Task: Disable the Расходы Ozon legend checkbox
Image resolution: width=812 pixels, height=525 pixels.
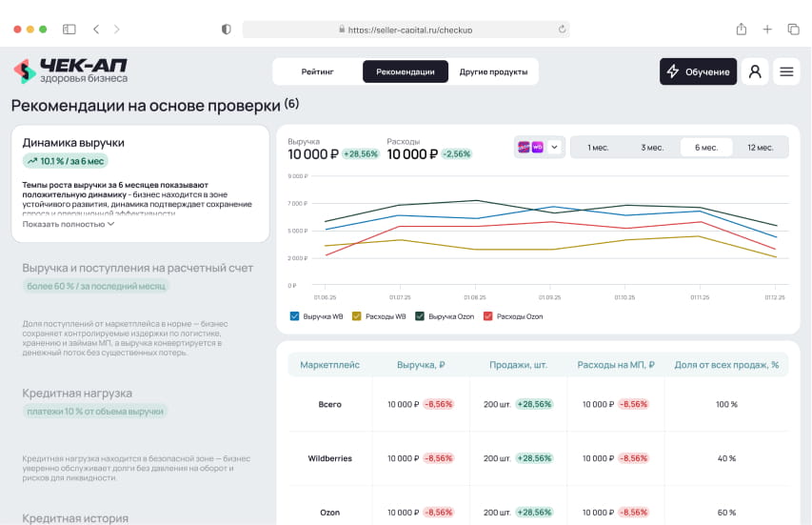Action: (x=488, y=316)
